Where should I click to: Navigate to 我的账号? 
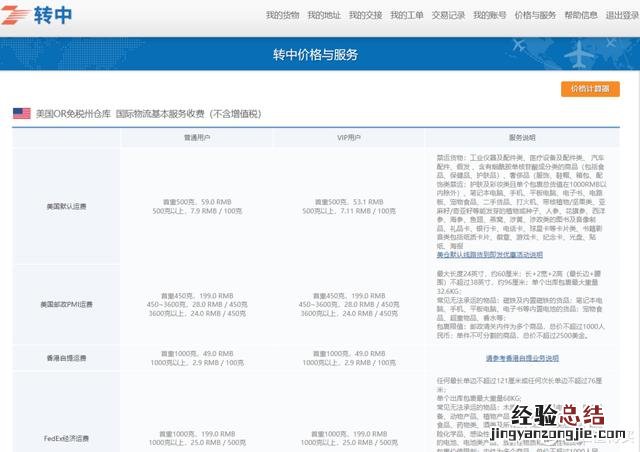point(489,16)
